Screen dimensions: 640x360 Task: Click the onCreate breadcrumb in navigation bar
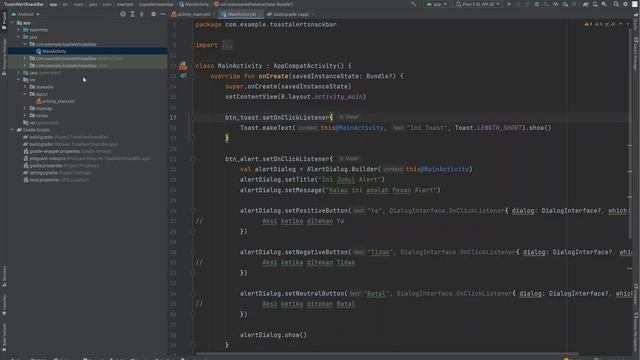(253, 4)
